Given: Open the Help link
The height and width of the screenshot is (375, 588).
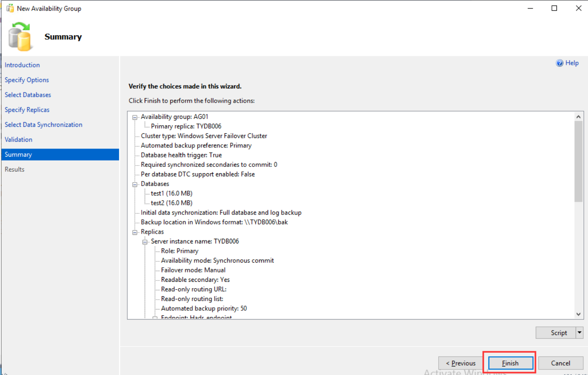Looking at the screenshot, I should pos(572,63).
